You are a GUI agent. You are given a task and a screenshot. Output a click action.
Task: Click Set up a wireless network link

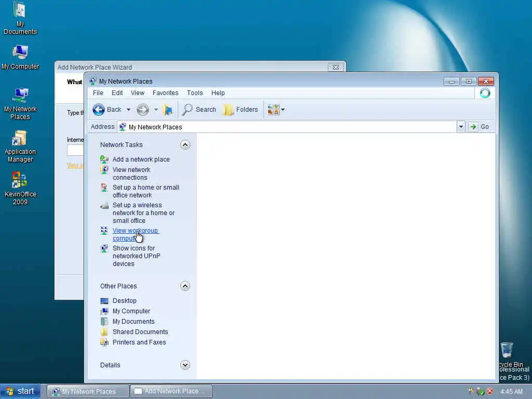click(x=143, y=212)
